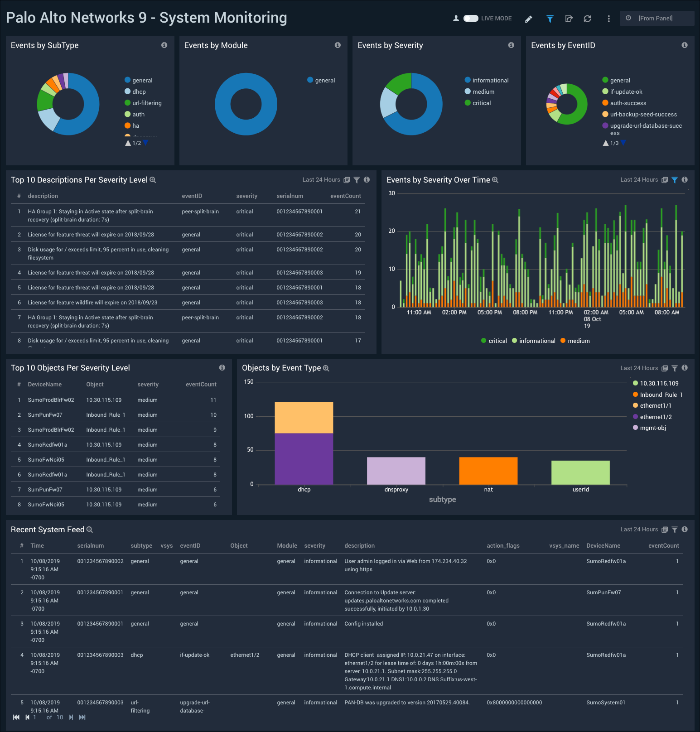This screenshot has height=732, width=700.
Task: Open Top 10 Descriptions panel in search (magnifier)
Action: [x=153, y=180]
